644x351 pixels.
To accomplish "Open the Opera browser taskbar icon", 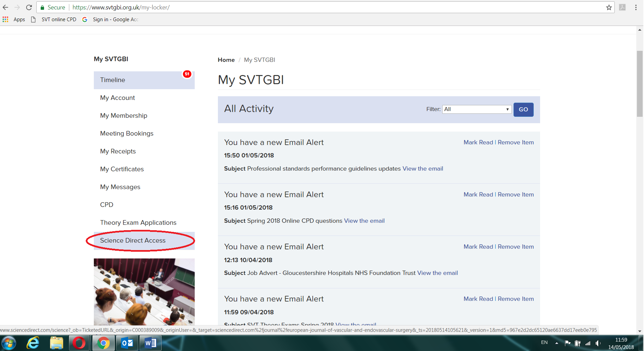I will (79, 343).
